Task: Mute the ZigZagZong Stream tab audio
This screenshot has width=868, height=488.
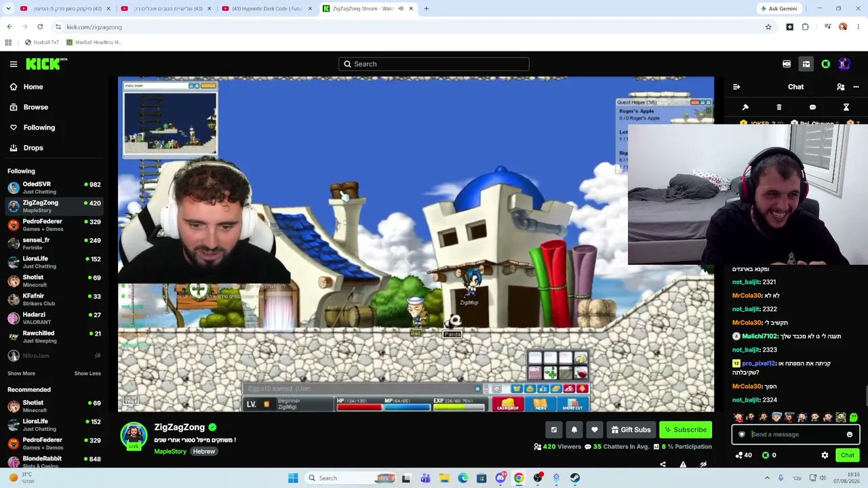Action: coord(401,9)
